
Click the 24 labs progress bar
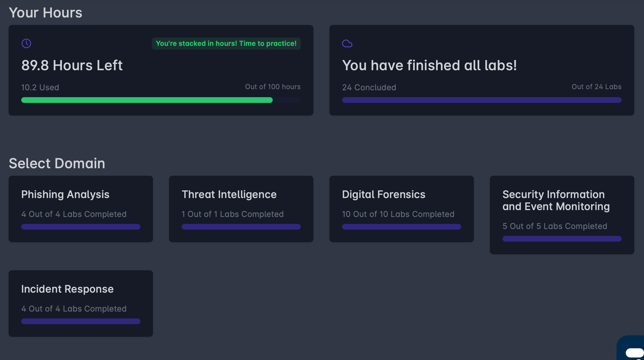click(482, 100)
